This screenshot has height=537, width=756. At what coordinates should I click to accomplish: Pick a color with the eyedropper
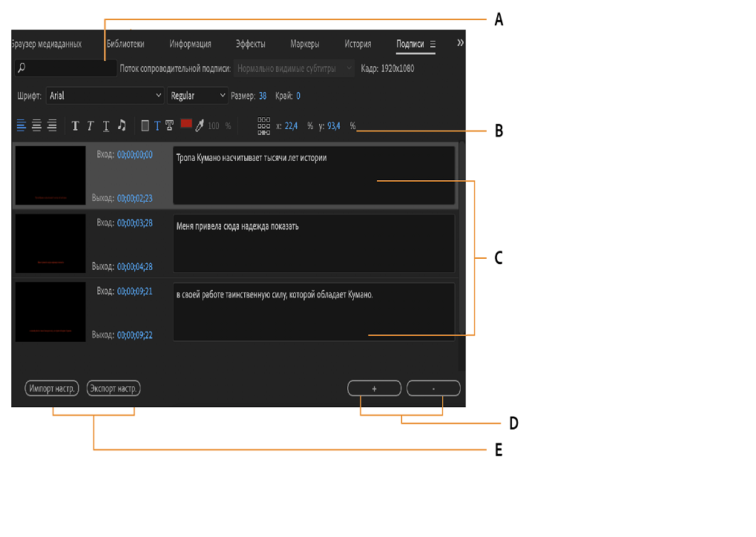click(199, 126)
